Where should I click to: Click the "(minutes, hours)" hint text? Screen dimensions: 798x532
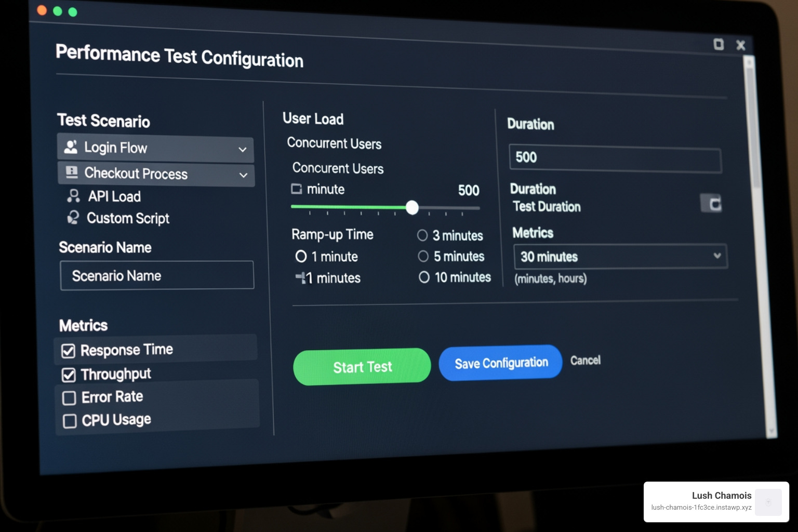[551, 278]
